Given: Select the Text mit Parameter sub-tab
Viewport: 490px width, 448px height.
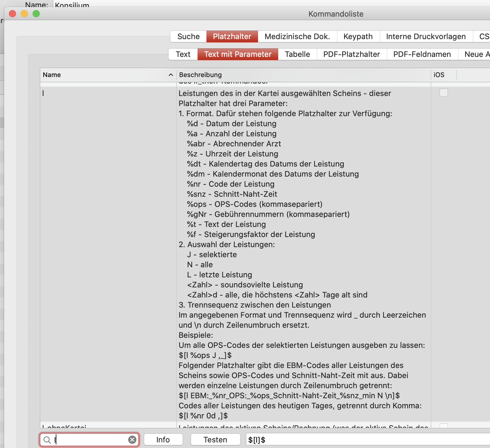Looking at the screenshot, I should tap(238, 54).
